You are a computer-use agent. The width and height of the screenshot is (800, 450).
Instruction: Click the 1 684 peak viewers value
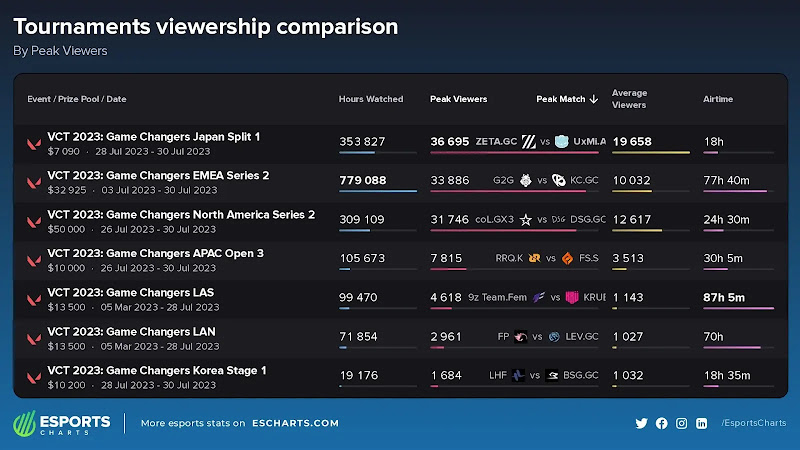pos(446,375)
